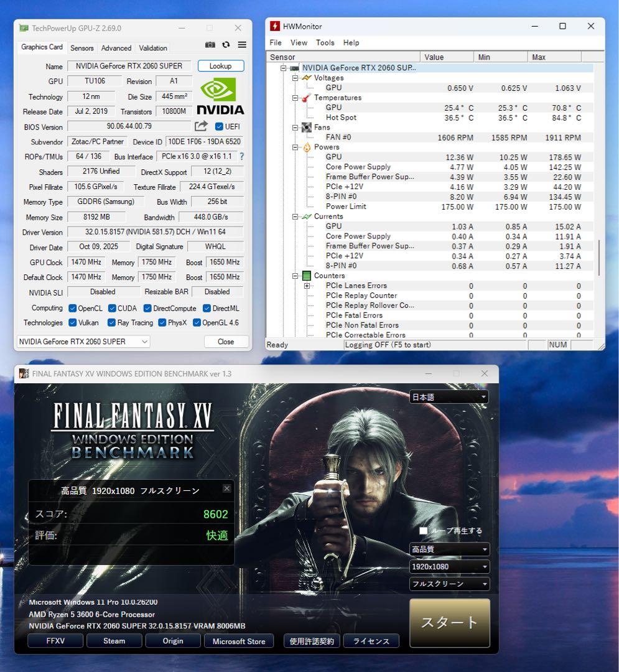Open the HWMonitor Tools menu
Screen dimensions: 619x672
[x=325, y=42]
